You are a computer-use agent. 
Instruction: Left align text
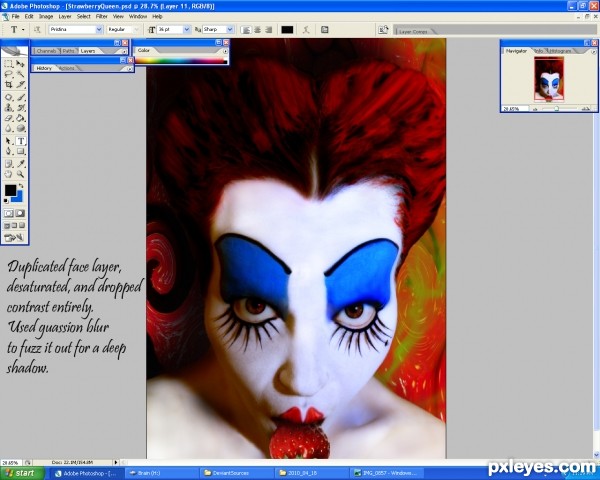pyautogui.click(x=246, y=30)
